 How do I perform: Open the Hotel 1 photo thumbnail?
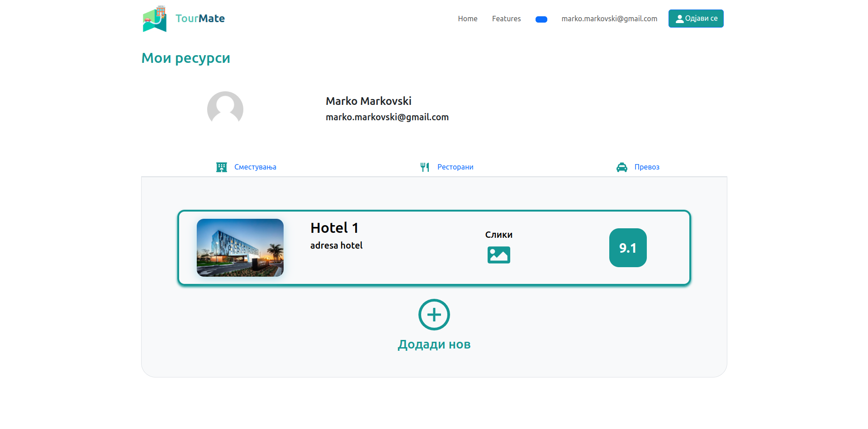pos(240,248)
